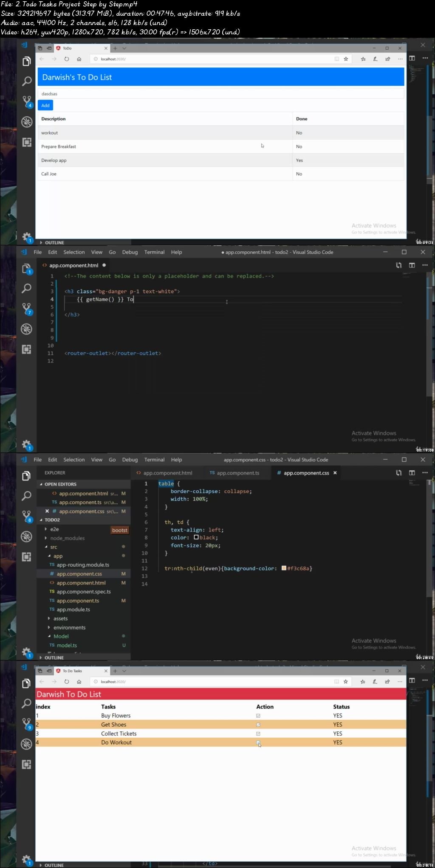Screen dimensions: 435x868
Task: Click the blue Add button
Action: pos(45,105)
